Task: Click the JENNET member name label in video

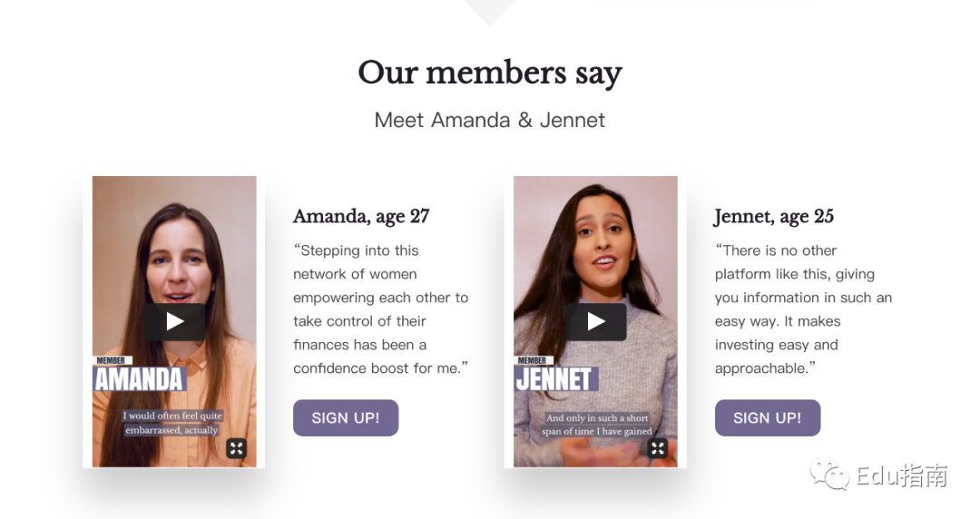Action: tap(555, 379)
